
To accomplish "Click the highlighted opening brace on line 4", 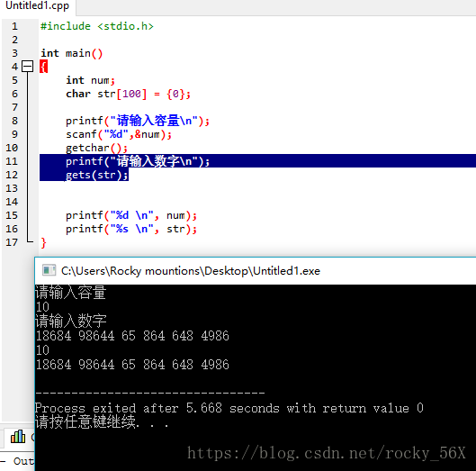I will tap(43, 67).
